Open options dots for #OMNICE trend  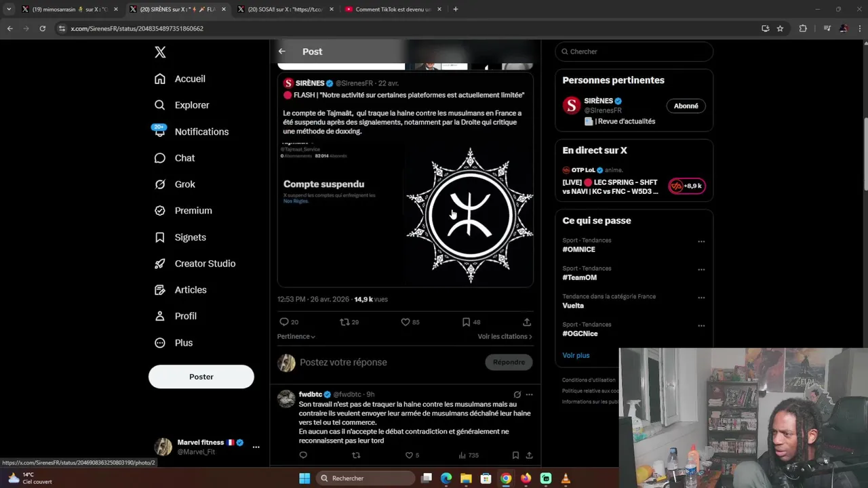(x=701, y=241)
